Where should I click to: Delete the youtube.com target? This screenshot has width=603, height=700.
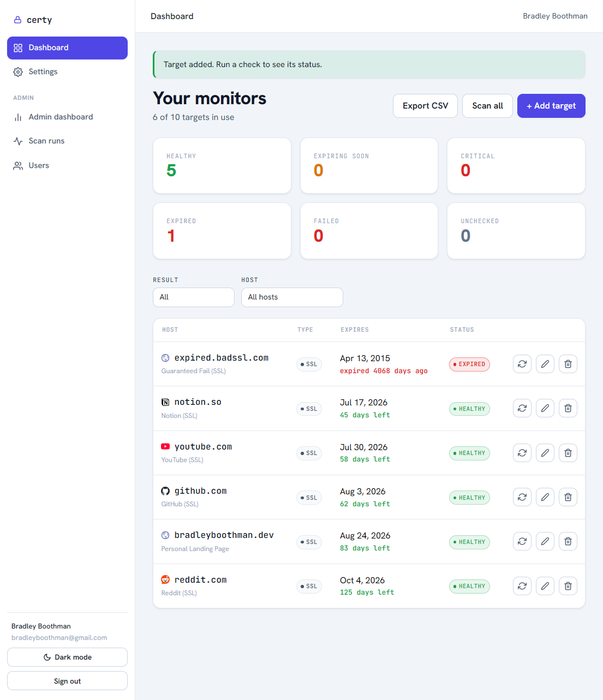pyautogui.click(x=568, y=453)
